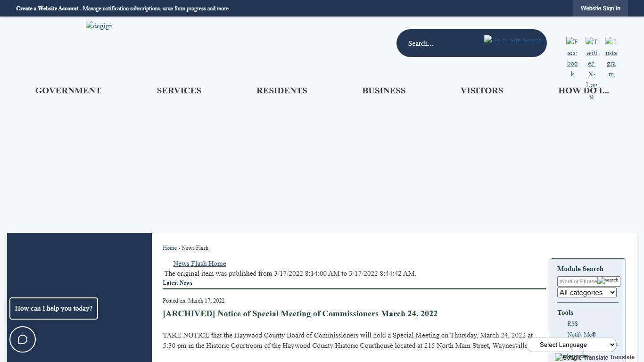The height and width of the screenshot is (362, 644).
Task: Select the RESIDENTS menu item
Action: coord(281,90)
